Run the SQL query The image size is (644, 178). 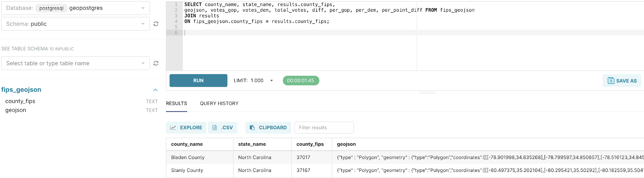tap(198, 81)
